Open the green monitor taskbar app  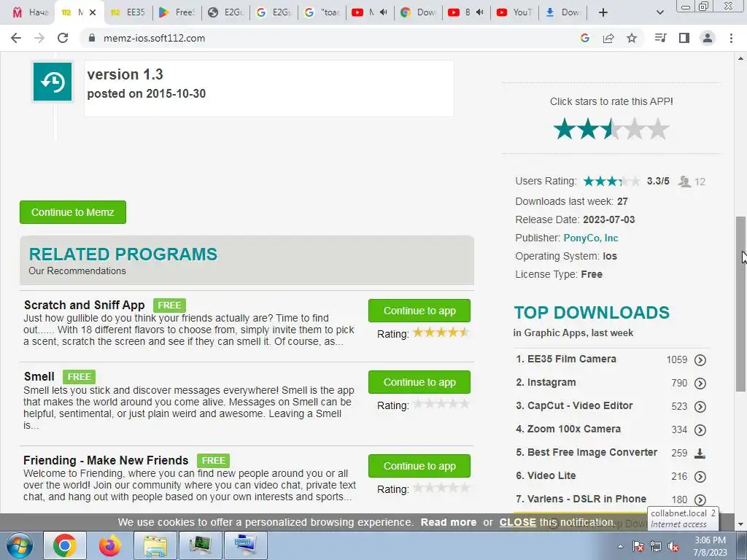201,545
